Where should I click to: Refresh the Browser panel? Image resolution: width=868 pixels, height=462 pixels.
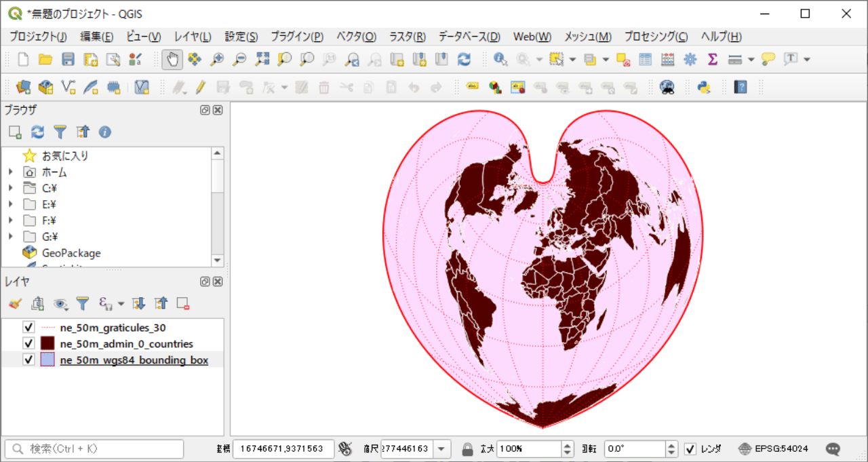click(x=38, y=132)
